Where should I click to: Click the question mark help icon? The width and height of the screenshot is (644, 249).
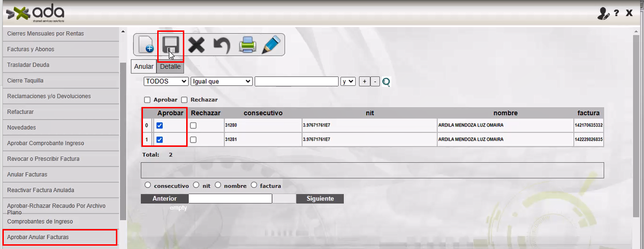coord(616,13)
